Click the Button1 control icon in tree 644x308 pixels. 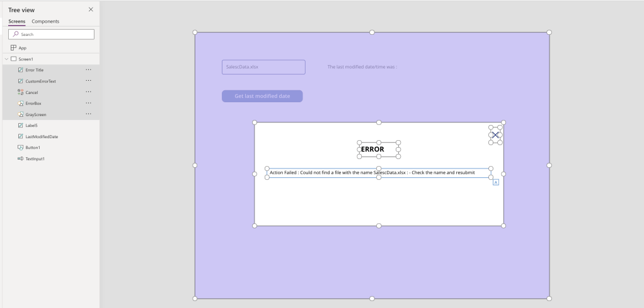(x=21, y=148)
